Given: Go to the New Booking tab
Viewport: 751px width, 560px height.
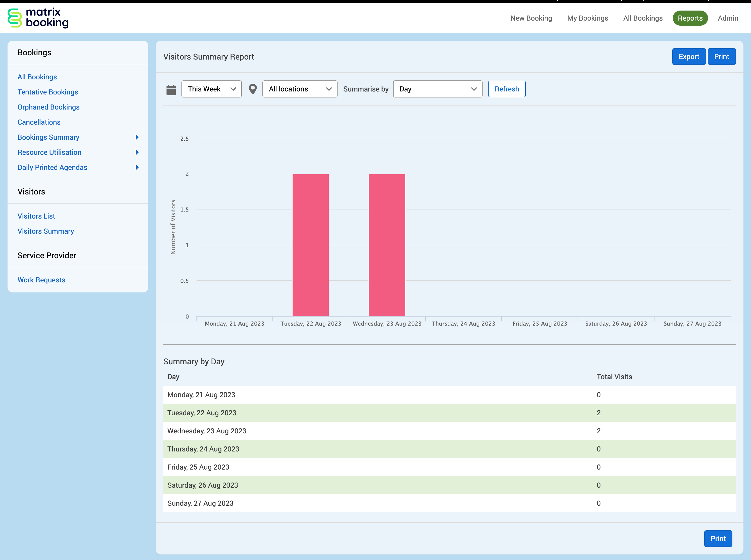Looking at the screenshot, I should [x=531, y=18].
